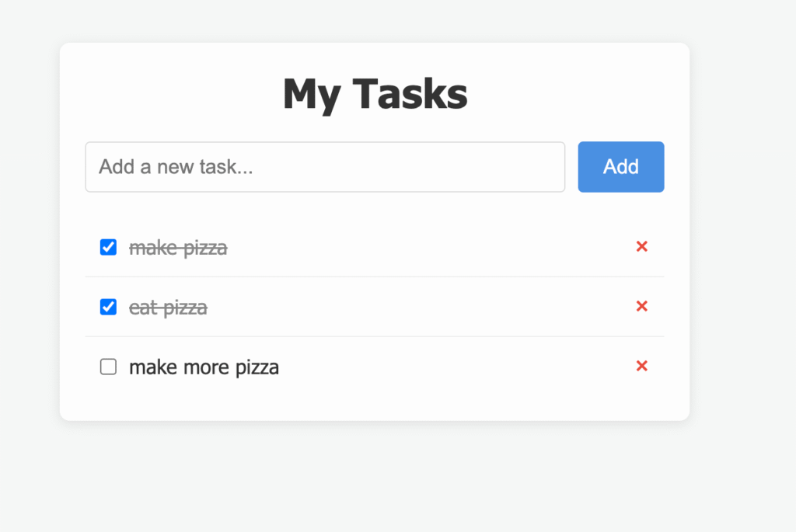
Task: Uncheck the "make pizza" checkbox
Action: pyautogui.click(x=108, y=247)
